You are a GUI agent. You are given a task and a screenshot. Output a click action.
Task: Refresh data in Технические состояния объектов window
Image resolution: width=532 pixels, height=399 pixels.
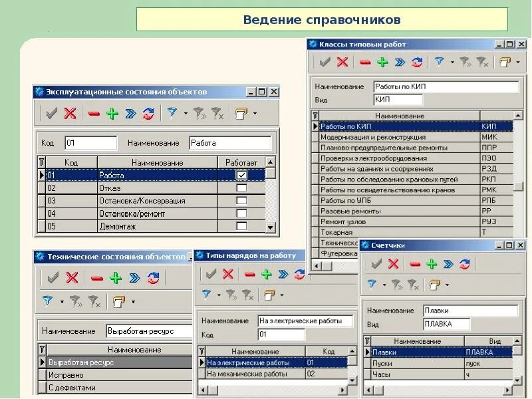[x=153, y=278]
